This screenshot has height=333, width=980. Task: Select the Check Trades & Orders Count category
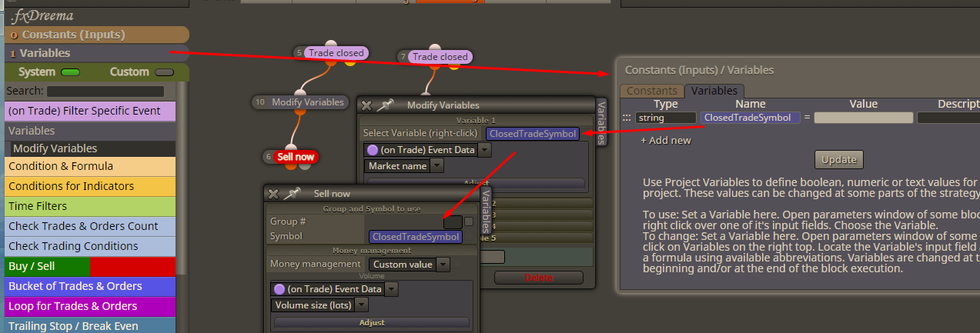(x=90, y=226)
